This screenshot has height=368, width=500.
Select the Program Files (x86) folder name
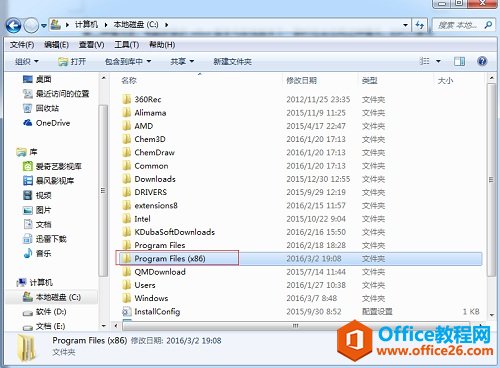[x=170, y=258]
